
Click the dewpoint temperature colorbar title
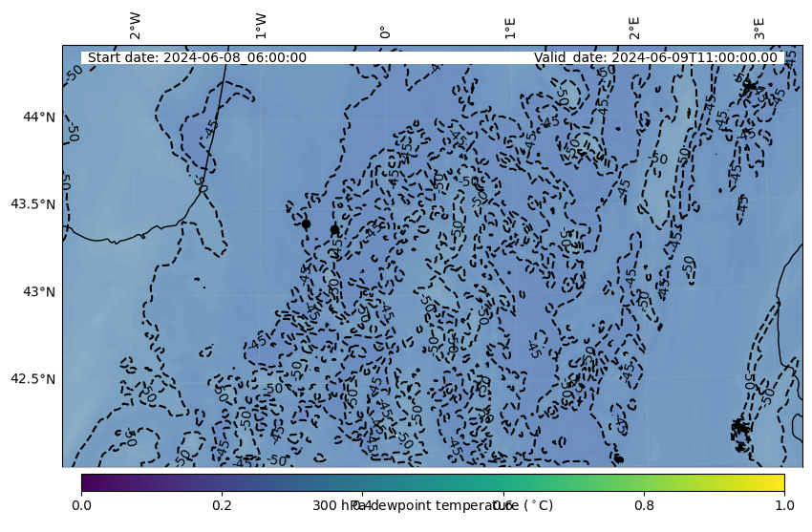coord(432,505)
